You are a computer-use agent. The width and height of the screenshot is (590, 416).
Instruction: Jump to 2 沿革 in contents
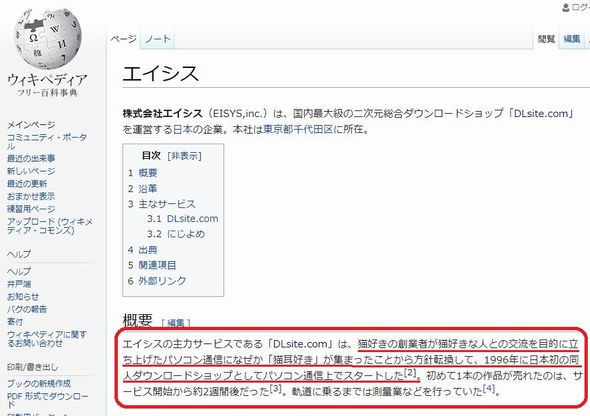(142, 188)
